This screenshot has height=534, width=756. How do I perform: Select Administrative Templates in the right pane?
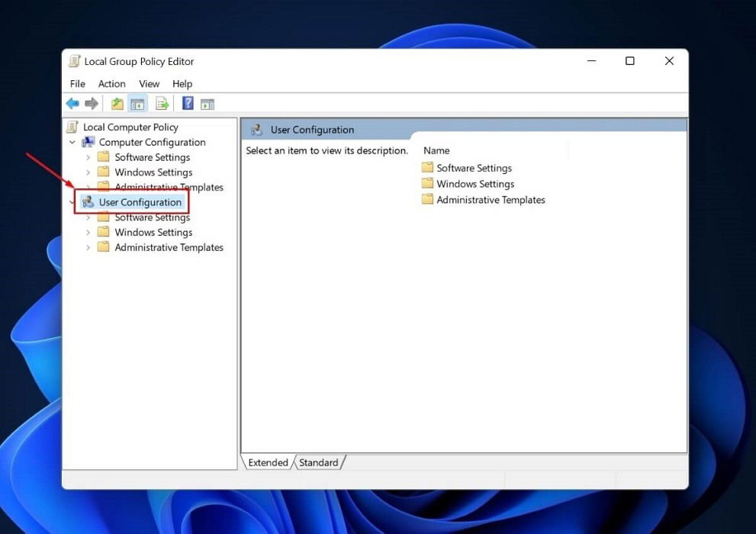click(491, 199)
